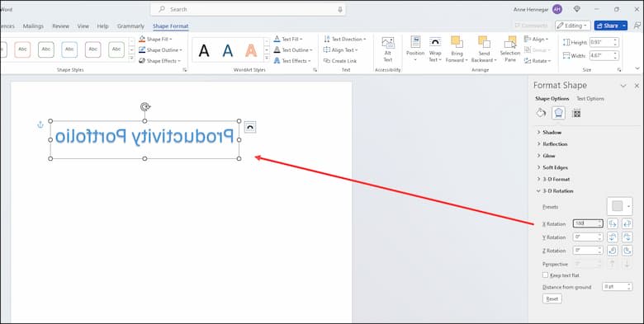Click the Y Rotation rotate-down button

coord(627,237)
